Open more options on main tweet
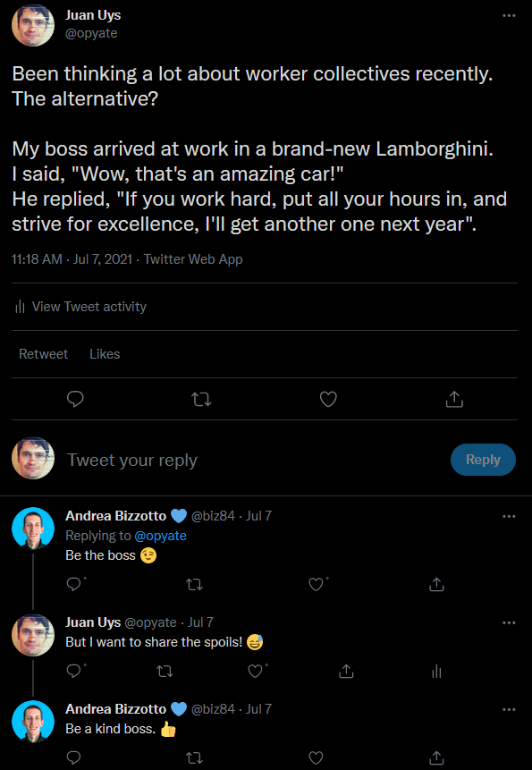This screenshot has width=532, height=770. pos(509,16)
